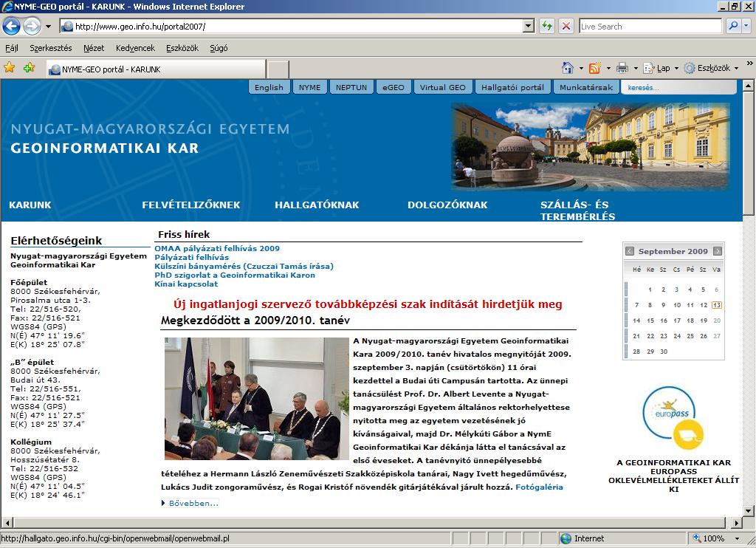Viewport: 756px width, 548px height.
Task: Open the Print dropdown arrow
Action: point(636,68)
